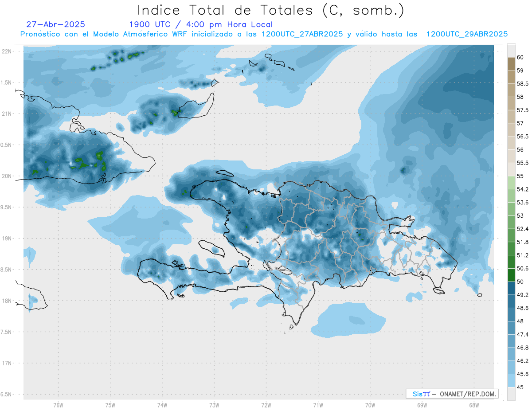Click the initialization timestamp '1200UTC_27ABR2025'

tap(302, 34)
